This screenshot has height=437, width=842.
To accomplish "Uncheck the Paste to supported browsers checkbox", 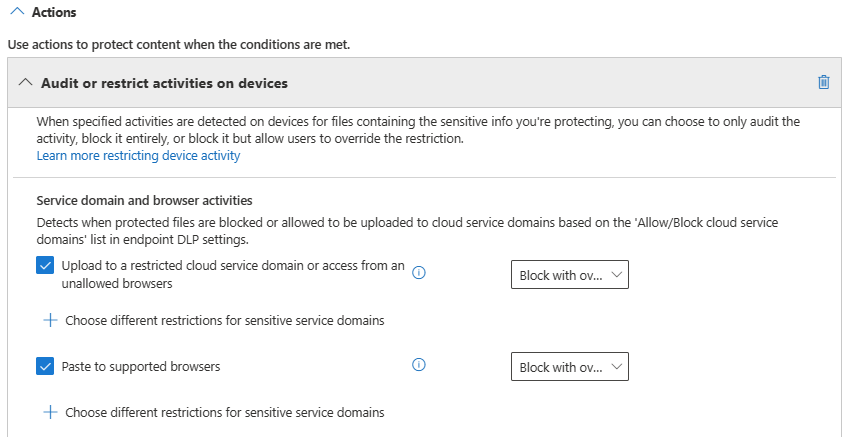I will coord(45,366).
